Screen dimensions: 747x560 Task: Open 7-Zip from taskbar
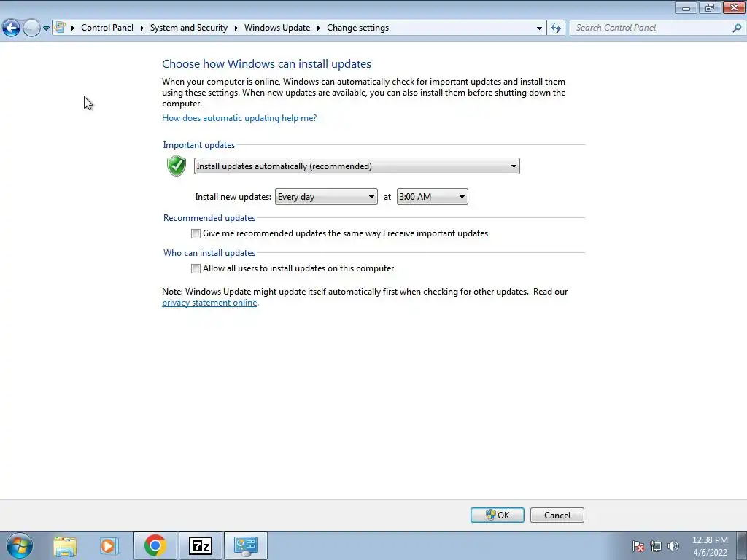[200, 545]
